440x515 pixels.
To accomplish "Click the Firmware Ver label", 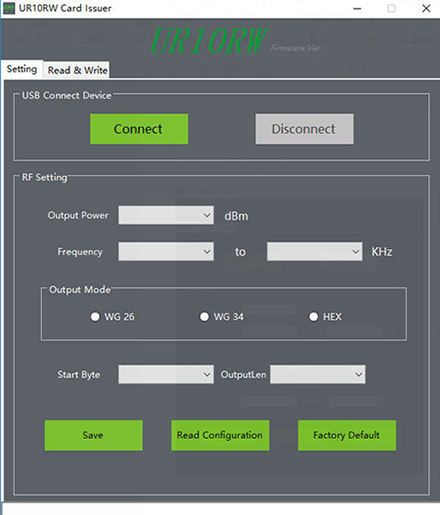I will click(x=297, y=48).
